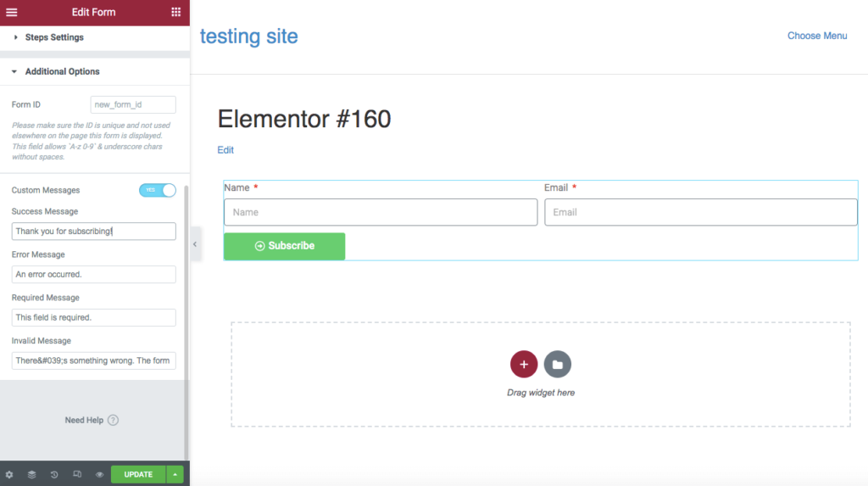Click the Need Help question icon
The height and width of the screenshot is (486, 868).
pos(113,420)
